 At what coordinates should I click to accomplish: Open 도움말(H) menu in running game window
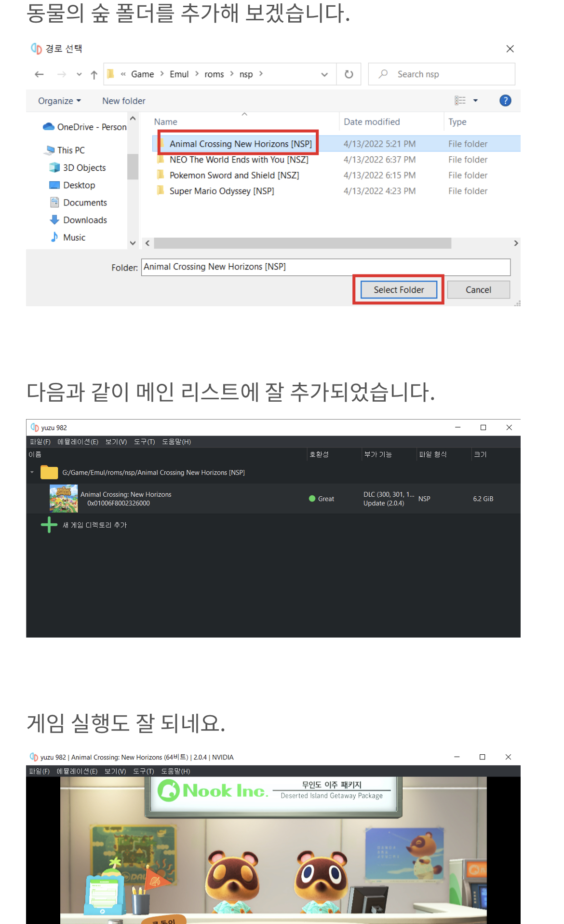175,771
